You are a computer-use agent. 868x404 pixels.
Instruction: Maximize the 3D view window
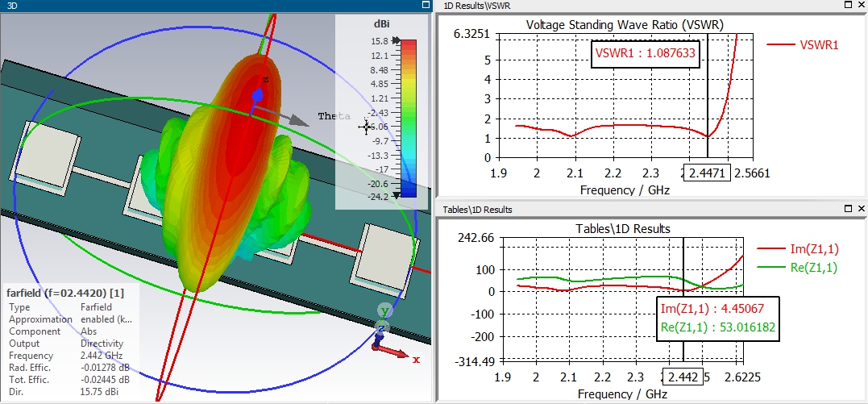pos(426,5)
